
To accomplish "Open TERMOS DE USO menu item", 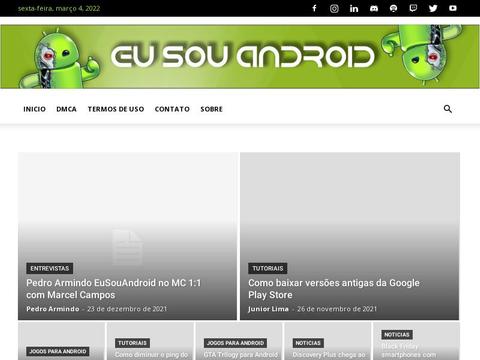I will (116, 109).
